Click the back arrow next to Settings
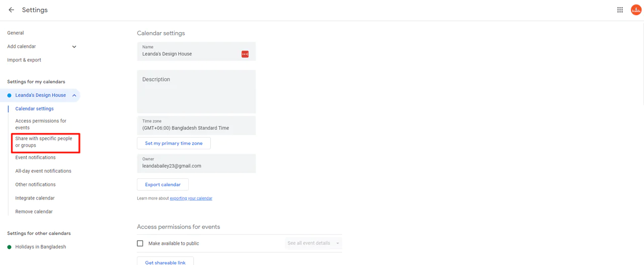The width and height of the screenshot is (644, 265). [11, 10]
